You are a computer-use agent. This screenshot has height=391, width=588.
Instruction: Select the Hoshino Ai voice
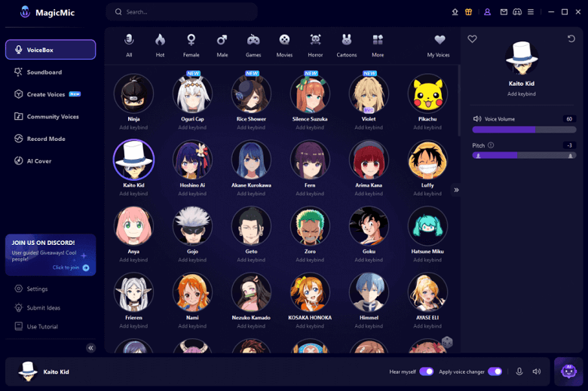click(x=192, y=160)
